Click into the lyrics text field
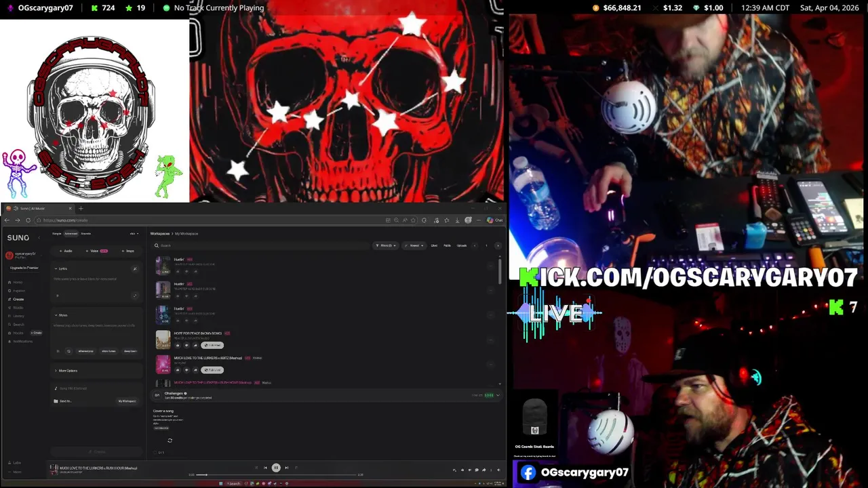 (95, 279)
